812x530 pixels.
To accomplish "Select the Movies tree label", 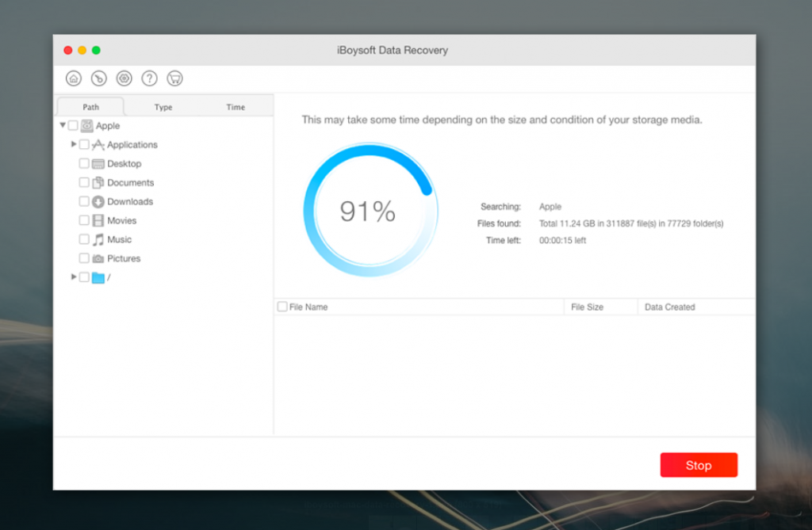I will (x=121, y=220).
